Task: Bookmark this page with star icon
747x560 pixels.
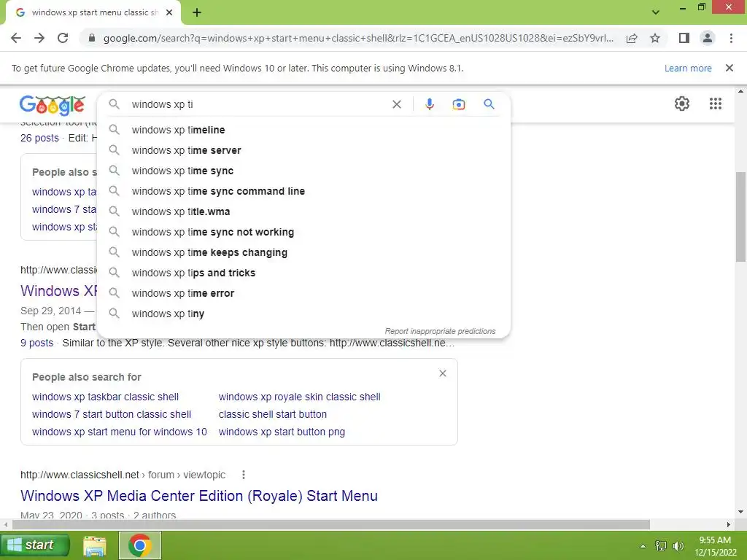Action: (655, 38)
